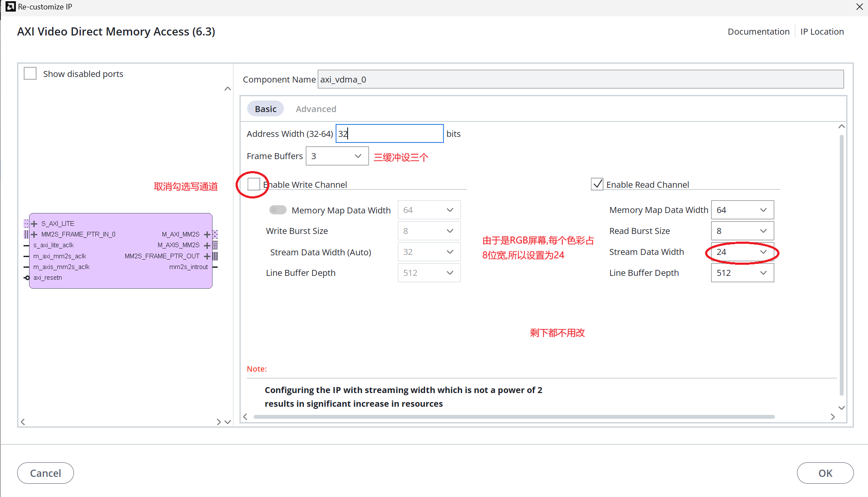
Task: Expand the MM2S_FRAME_PTR_IN_0 port
Action: [x=34, y=234]
